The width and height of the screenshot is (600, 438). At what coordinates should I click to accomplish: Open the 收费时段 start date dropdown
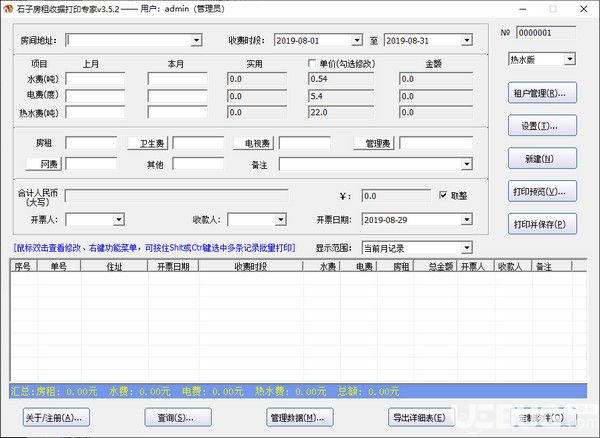(x=357, y=40)
